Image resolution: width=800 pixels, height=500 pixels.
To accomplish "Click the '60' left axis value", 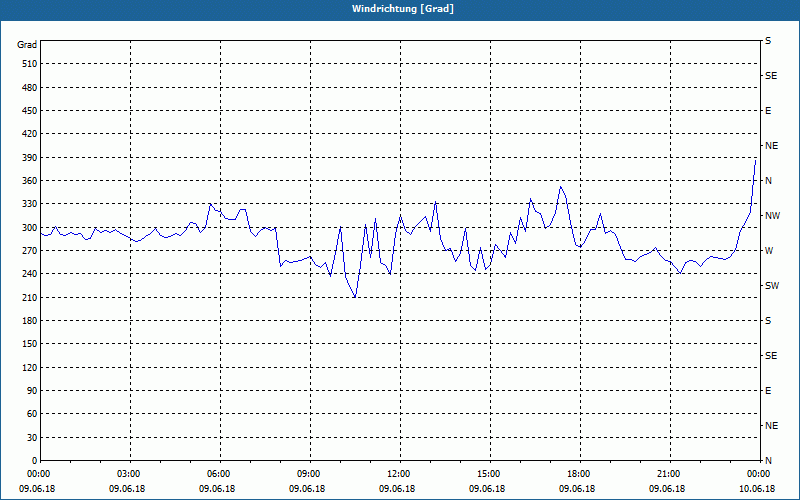I will tap(32, 414).
